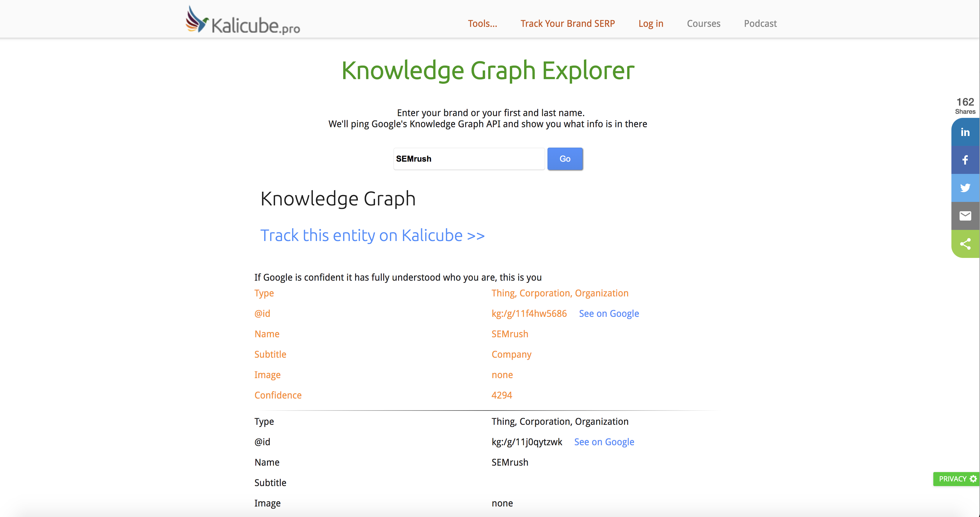Go to Track Your Brand SERP

pos(568,24)
